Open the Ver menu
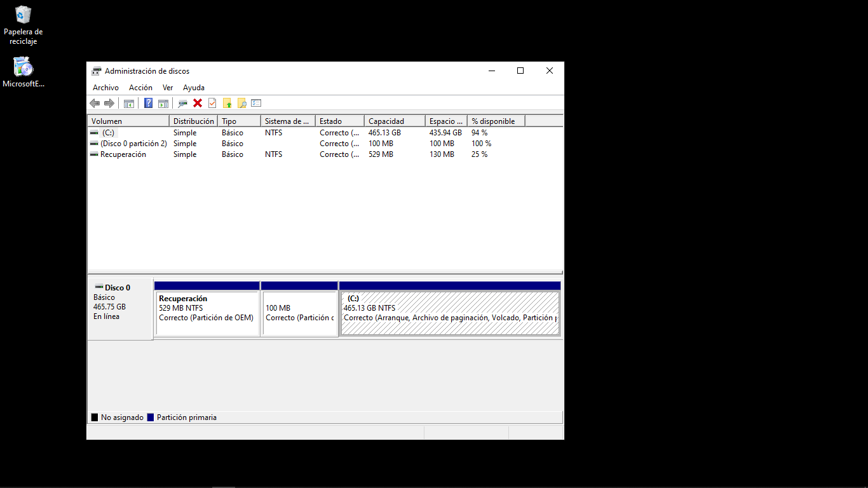Viewport: 868px width, 488px height. pos(168,88)
